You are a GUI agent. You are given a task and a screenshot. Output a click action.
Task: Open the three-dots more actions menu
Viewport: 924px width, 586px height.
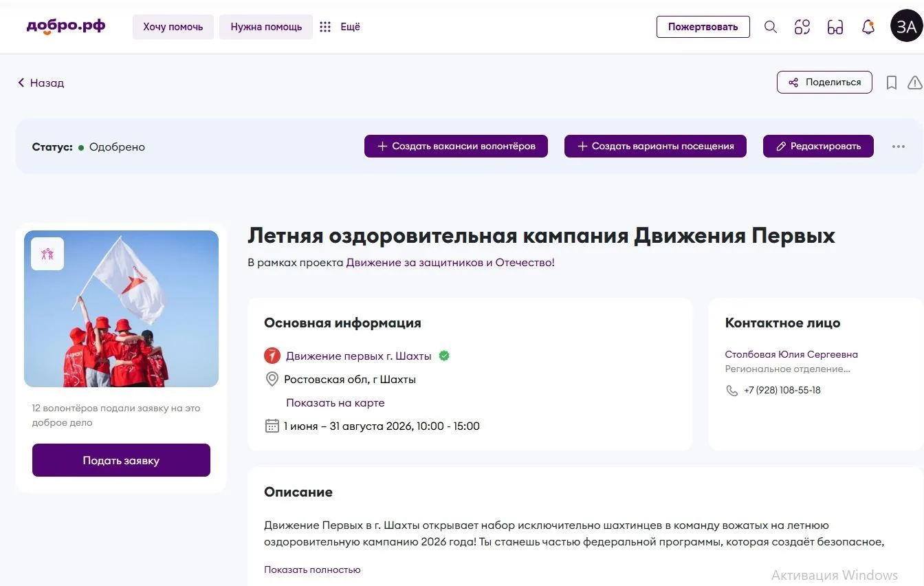[899, 146]
